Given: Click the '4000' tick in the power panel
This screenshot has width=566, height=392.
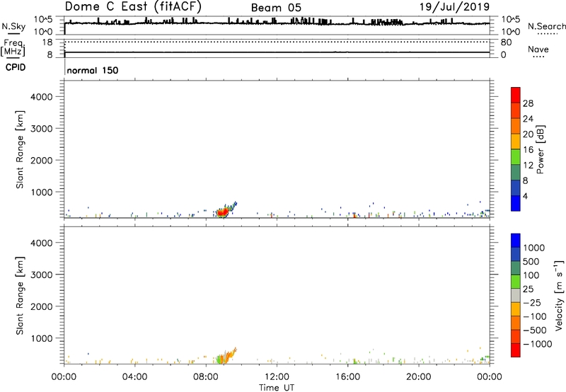Looking at the screenshot, I should 42,97.
